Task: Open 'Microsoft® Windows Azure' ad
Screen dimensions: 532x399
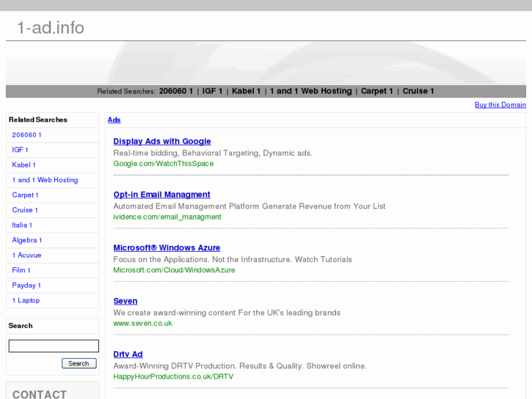Action: [x=167, y=248]
